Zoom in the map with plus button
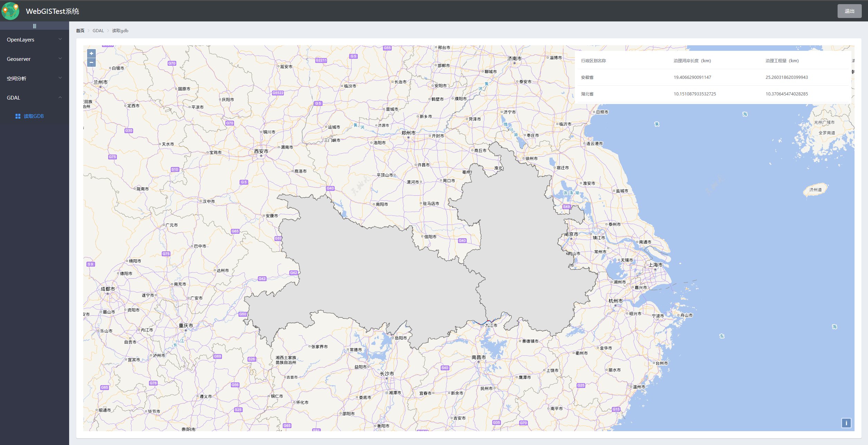Screen dimensions: 868x445 click(x=91, y=53)
